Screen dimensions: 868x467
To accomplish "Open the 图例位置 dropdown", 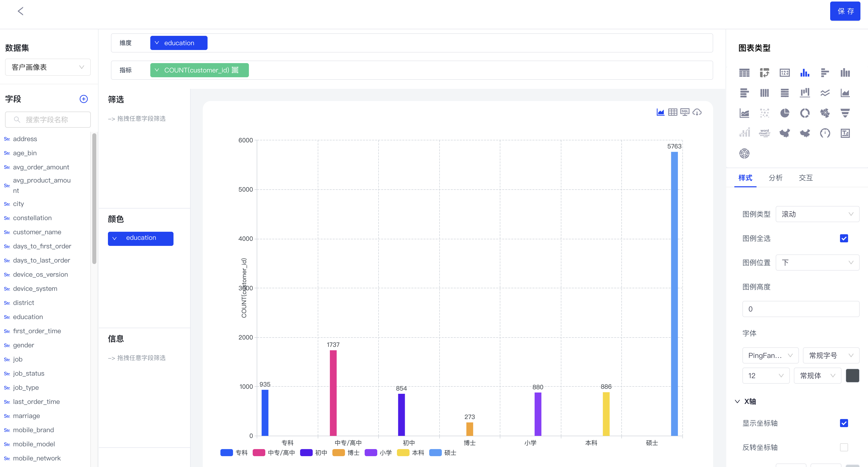I will (x=817, y=263).
